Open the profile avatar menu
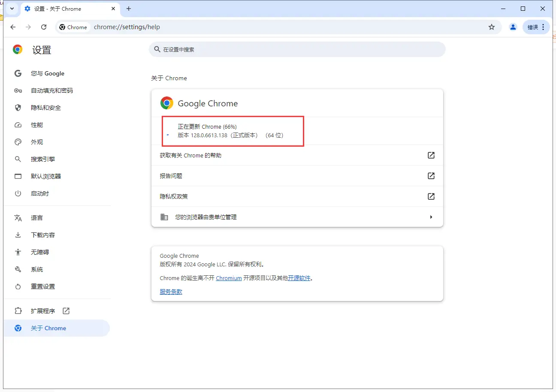This screenshot has width=556, height=392. point(513,27)
